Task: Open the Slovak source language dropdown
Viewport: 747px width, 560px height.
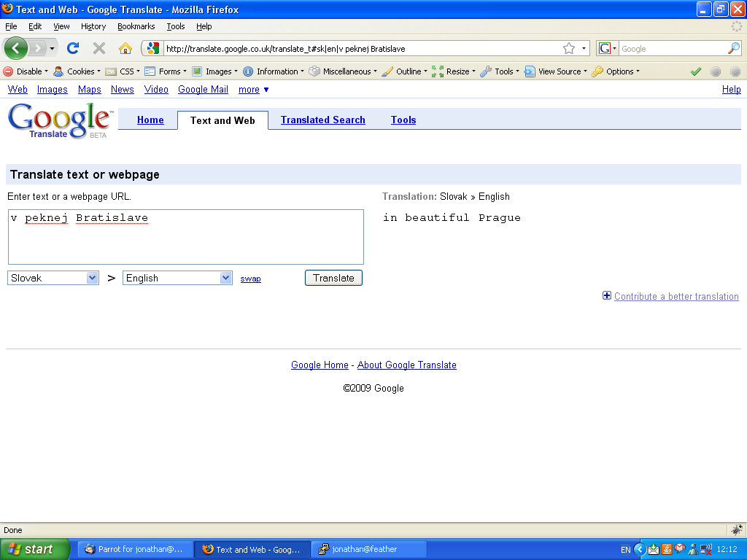Action: [x=53, y=278]
